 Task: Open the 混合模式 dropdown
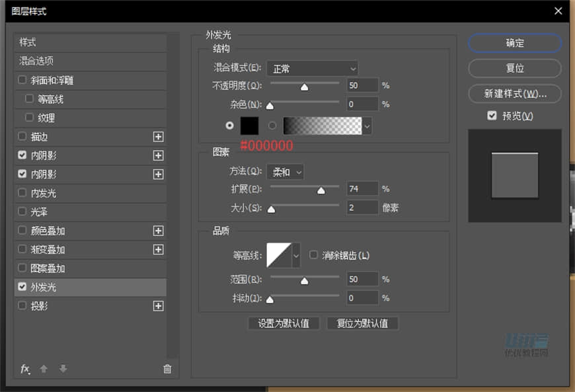tap(313, 68)
